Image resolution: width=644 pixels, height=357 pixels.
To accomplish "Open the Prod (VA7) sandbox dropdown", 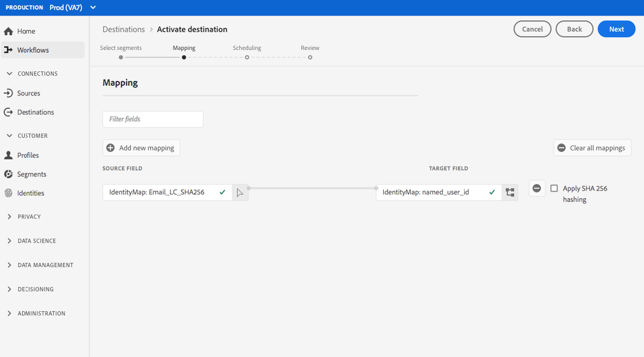I will point(92,8).
